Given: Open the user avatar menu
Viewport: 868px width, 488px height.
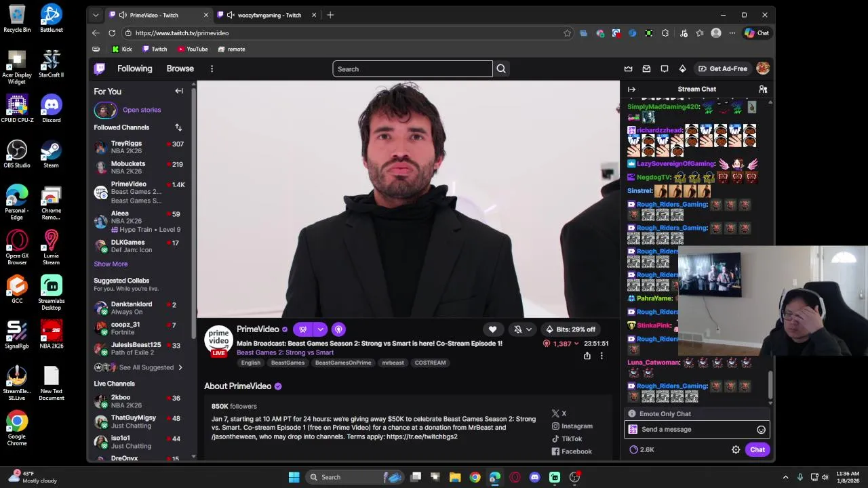Looking at the screenshot, I should (763, 68).
